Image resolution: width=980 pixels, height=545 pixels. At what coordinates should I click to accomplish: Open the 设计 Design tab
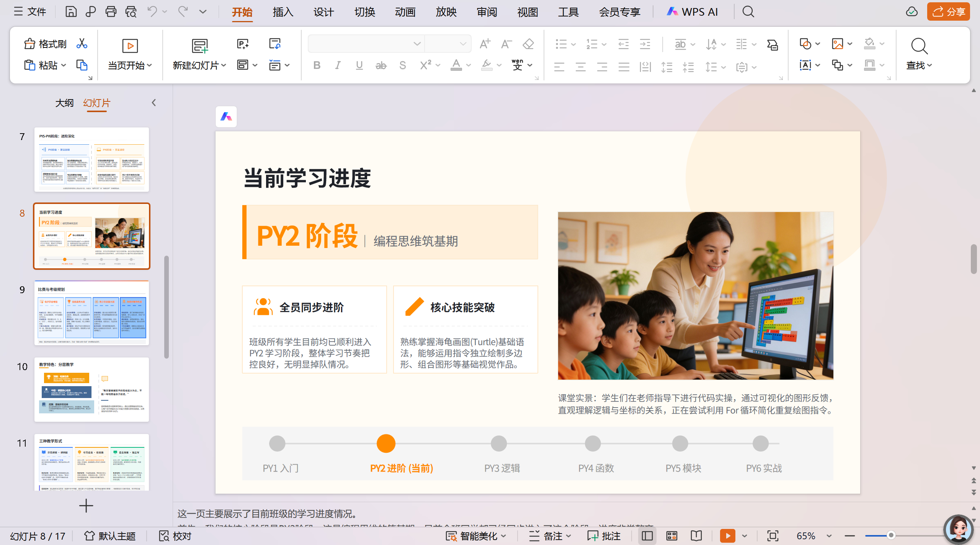coord(323,12)
